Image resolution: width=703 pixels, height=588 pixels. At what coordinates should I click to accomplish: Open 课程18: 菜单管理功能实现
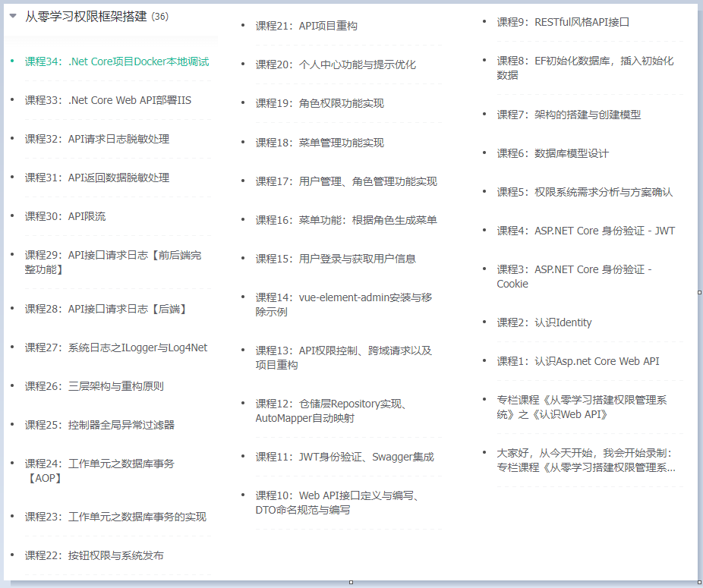[320, 143]
